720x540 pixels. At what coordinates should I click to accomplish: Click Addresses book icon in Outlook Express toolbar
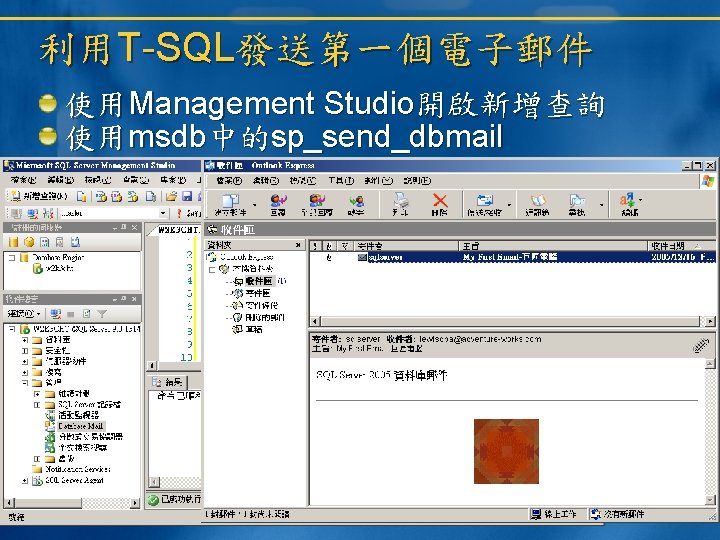pyautogui.click(x=538, y=204)
